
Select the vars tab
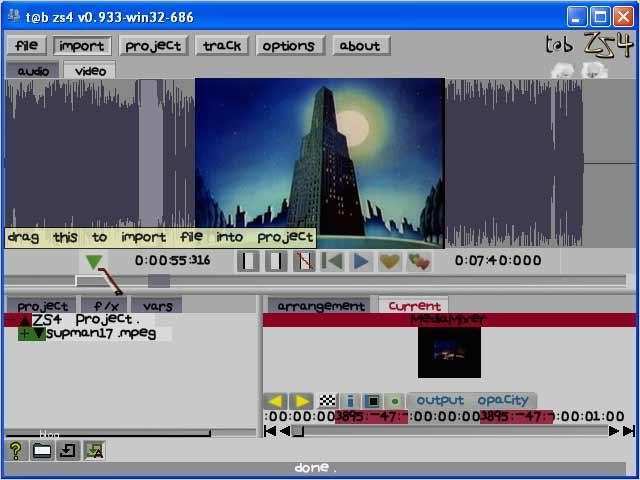[158, 305]
